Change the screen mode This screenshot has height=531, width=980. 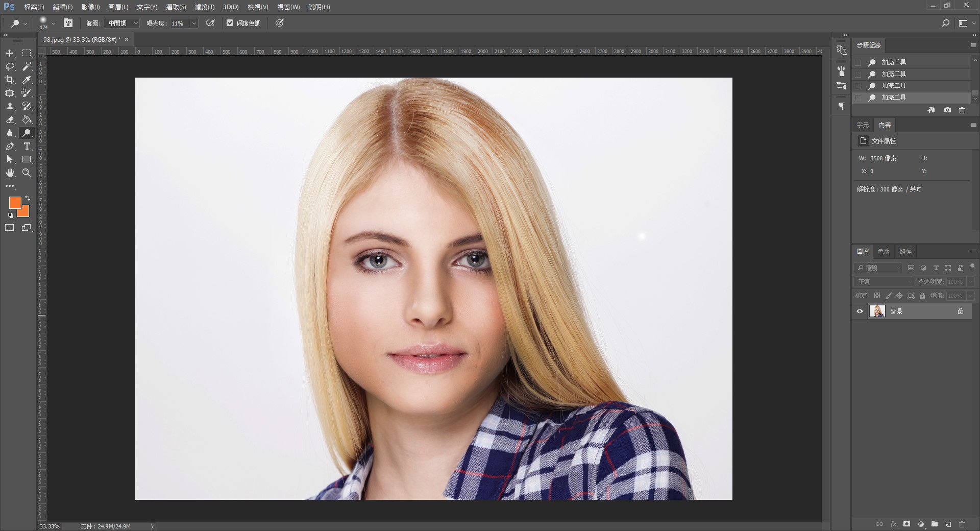(x=27, y=228)
